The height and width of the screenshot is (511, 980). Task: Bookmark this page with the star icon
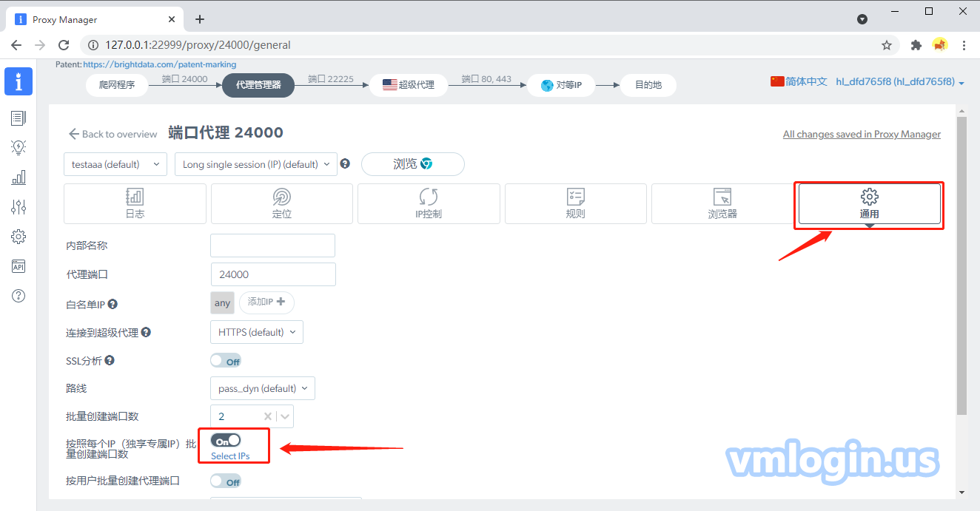tap(887, 45)
